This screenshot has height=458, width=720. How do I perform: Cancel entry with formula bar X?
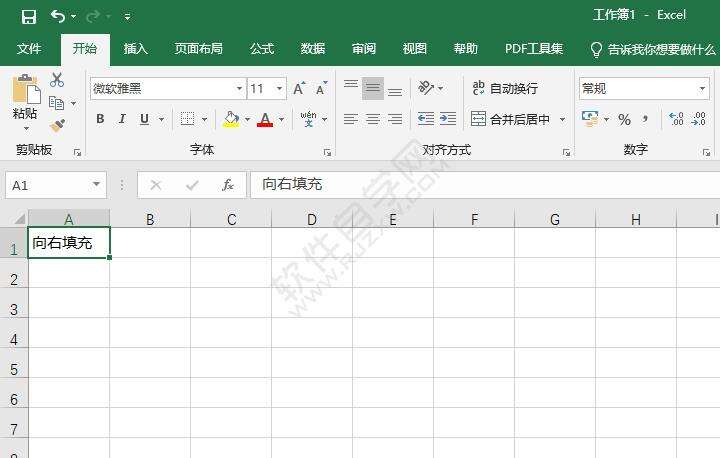pos(156,185)
